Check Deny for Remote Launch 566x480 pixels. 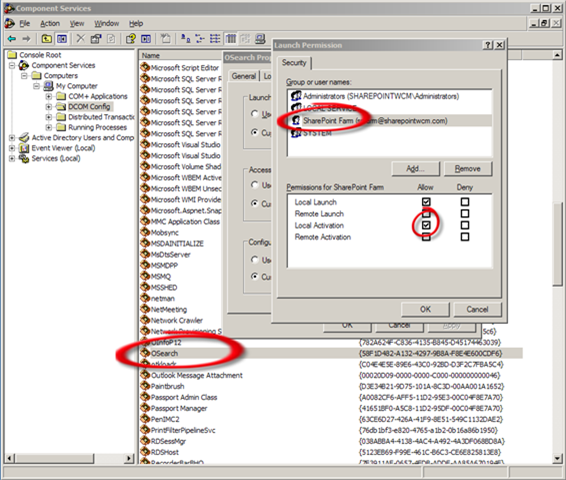tap(465, 214)
